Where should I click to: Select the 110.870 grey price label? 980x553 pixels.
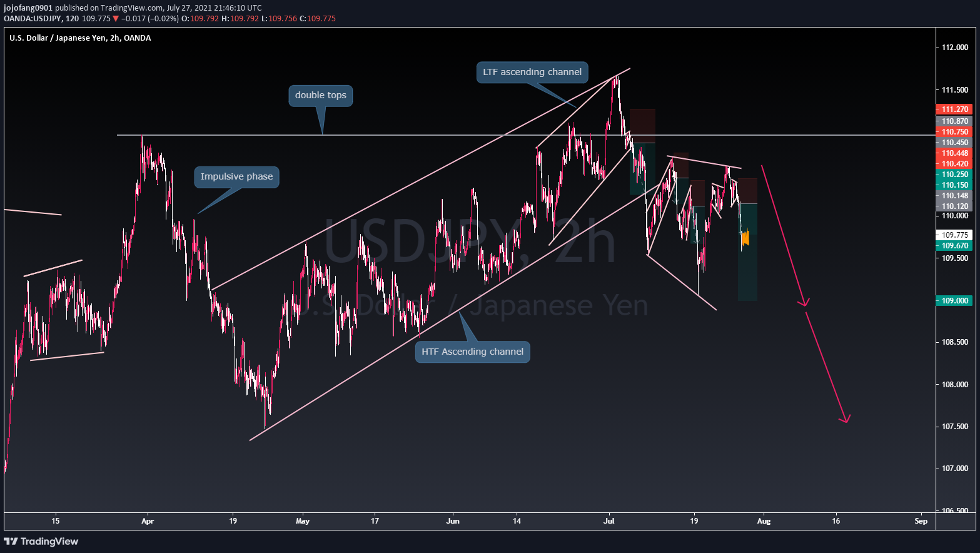pos(954,121)
